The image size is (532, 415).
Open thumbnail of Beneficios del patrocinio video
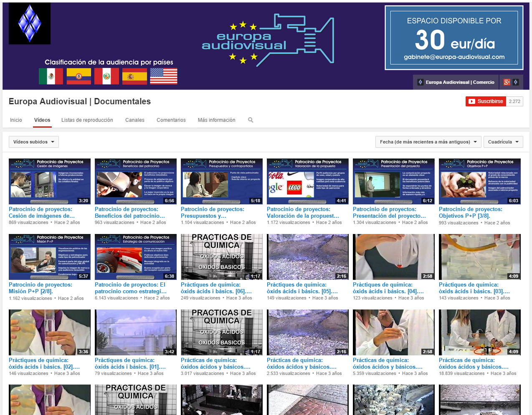click(136, 181)
